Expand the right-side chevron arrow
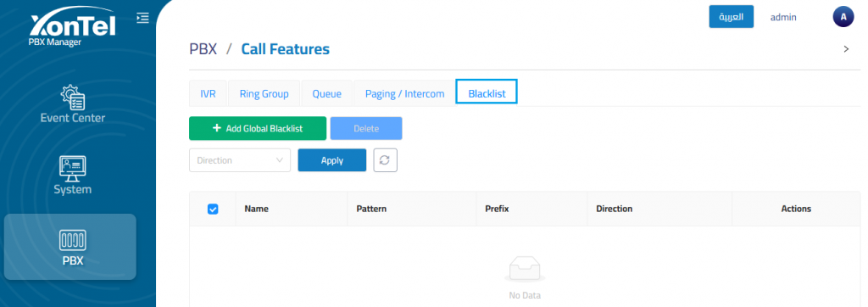Screen dimensions: 868x307 (846, 49)
